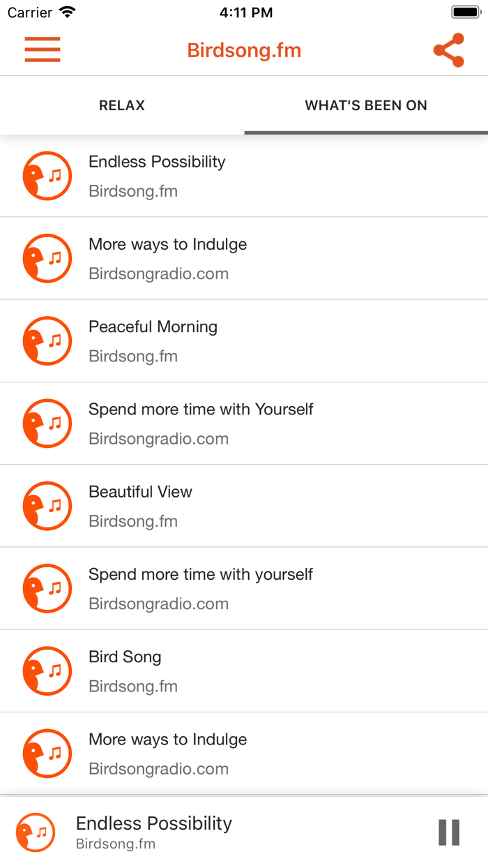Tap the share icon
Image resolution: width=488 pixels, height=868 pixels.
point(448,50)
